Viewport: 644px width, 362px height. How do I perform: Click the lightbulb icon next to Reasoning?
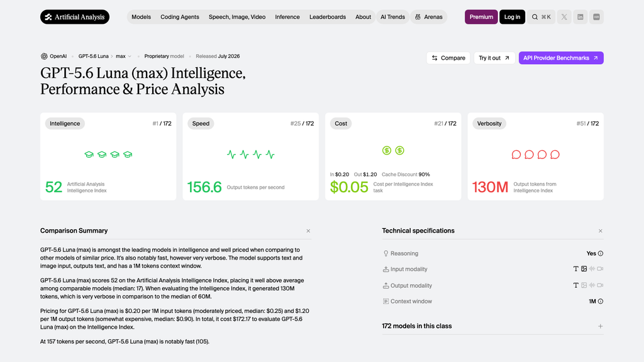click(386, 253)
